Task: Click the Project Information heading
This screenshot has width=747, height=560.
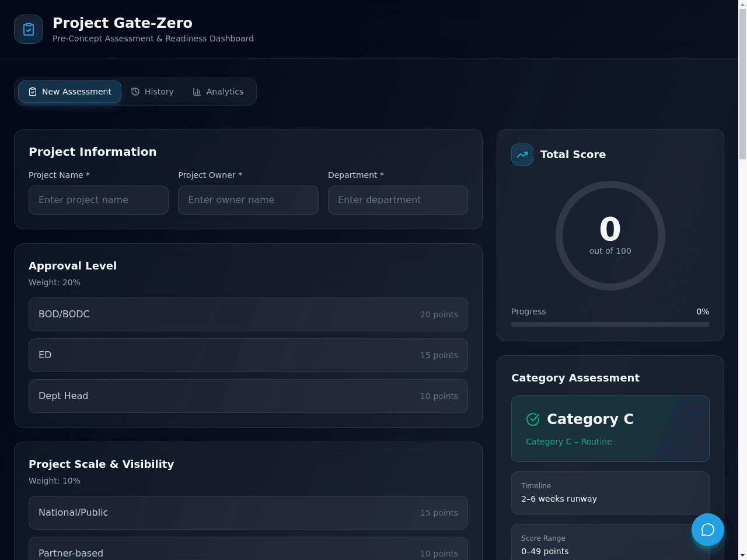Action: (x=92, y=152)
